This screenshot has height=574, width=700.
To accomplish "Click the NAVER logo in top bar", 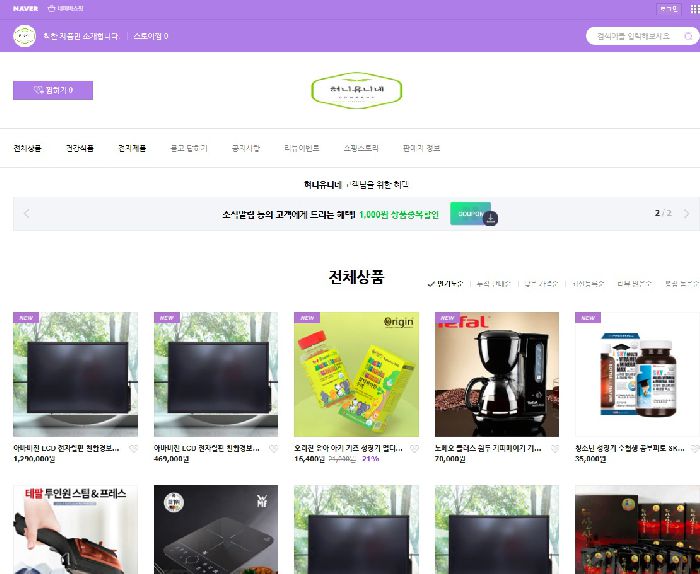I will click(x=26, y=8).
